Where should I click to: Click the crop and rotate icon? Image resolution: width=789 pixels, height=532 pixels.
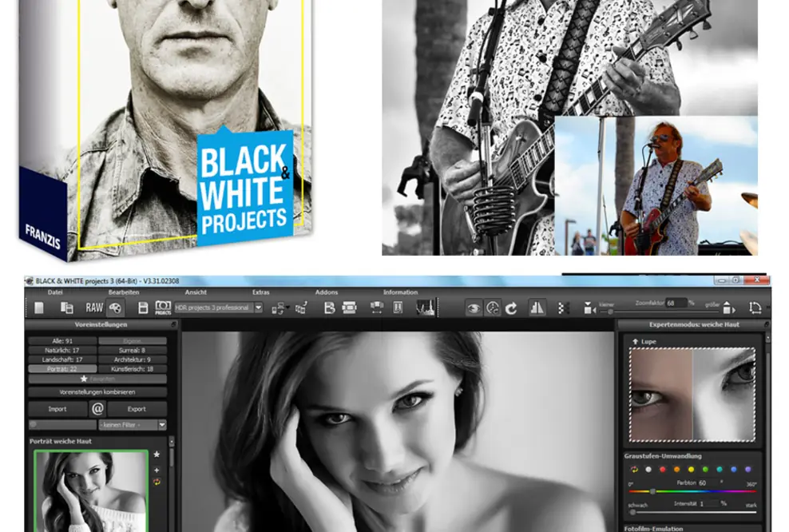pyautogui.click(x=755, y=308)
